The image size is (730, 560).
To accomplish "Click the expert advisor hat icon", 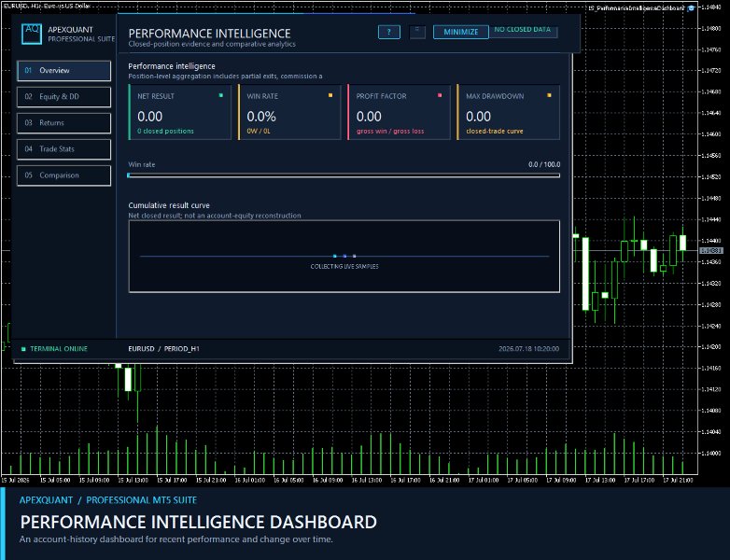I will tap(692, 7).
